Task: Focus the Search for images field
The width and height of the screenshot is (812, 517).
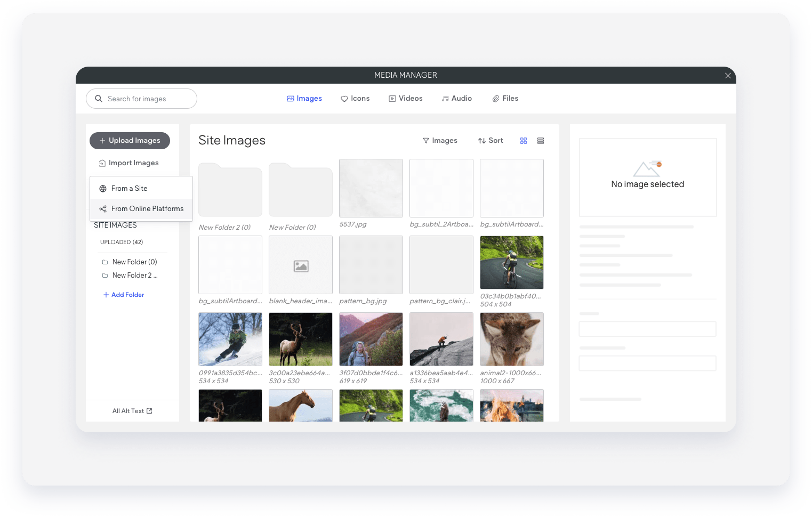Action: click(141, 99)
